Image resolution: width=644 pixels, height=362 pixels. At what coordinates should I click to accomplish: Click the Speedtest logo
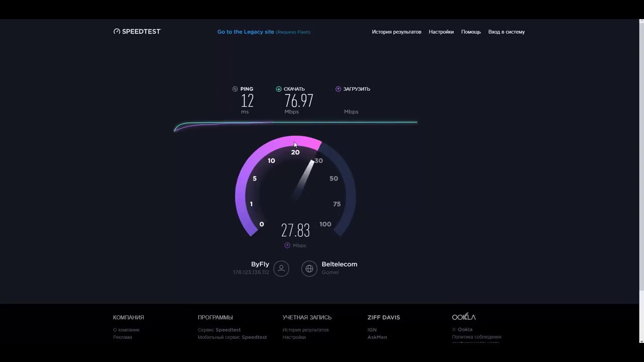[137, 31]
